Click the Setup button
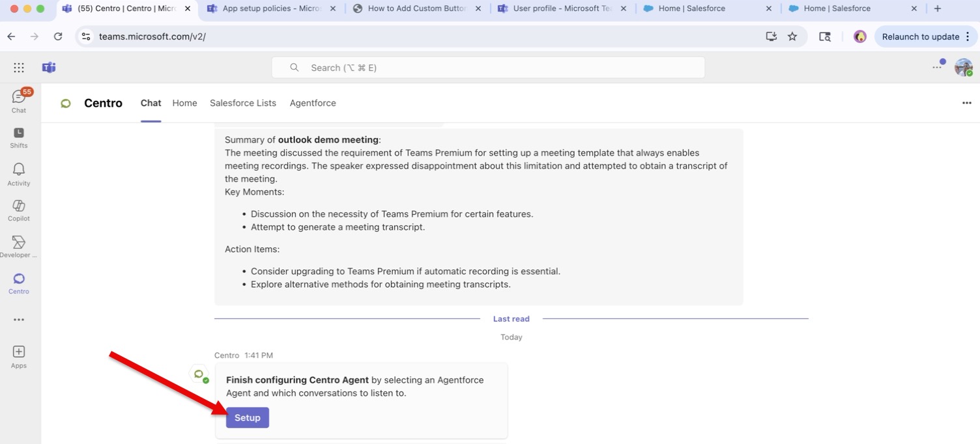Screen dimensions: 980x444 (x=248, y=418)
